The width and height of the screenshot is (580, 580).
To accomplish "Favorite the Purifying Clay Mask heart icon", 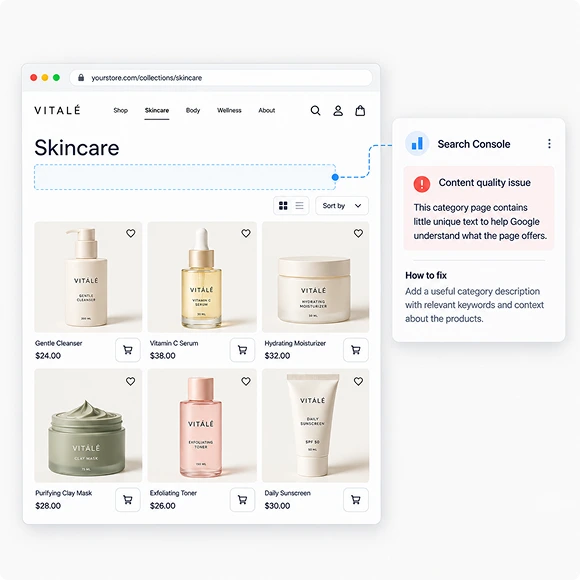I will point(131,381).
